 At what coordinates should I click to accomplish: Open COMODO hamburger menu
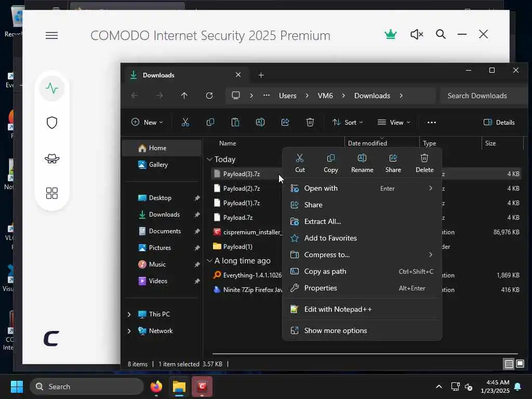(x=51, y=35)
